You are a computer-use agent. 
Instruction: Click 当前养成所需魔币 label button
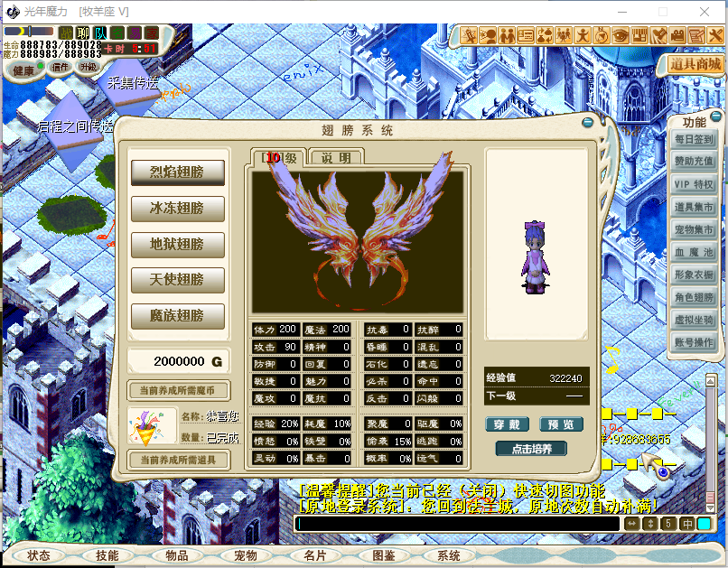(178, 390)
